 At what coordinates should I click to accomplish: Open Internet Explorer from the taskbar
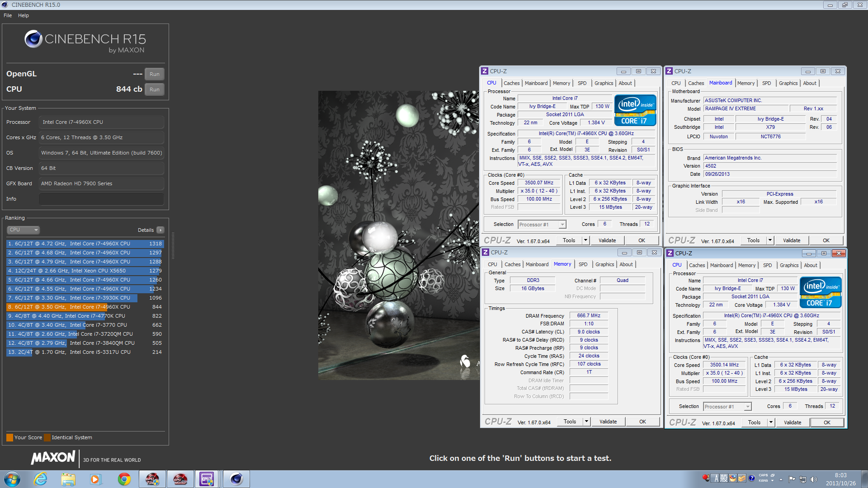[40, 479]
